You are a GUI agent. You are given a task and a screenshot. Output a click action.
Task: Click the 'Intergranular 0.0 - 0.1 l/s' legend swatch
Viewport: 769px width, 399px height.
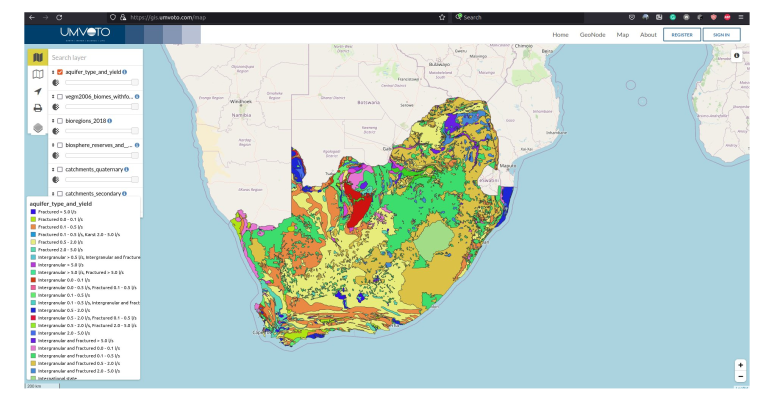click(33, 280)
